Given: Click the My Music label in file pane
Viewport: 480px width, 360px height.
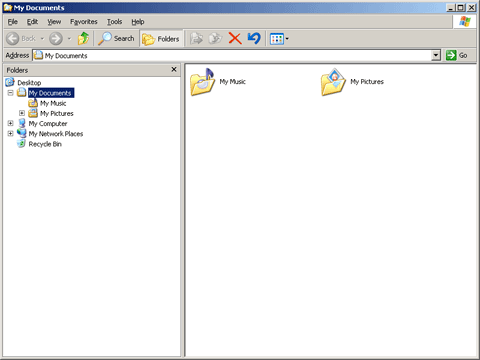Looking at the screenshot, I should (x=233, y=82).
